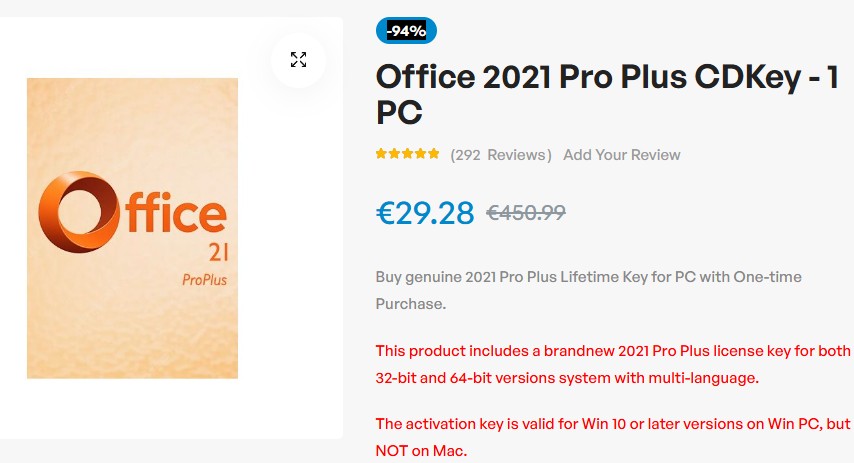
Task: Click the crossed-out price €450.99
Action: pyautogui.click(x=525, y=212)
